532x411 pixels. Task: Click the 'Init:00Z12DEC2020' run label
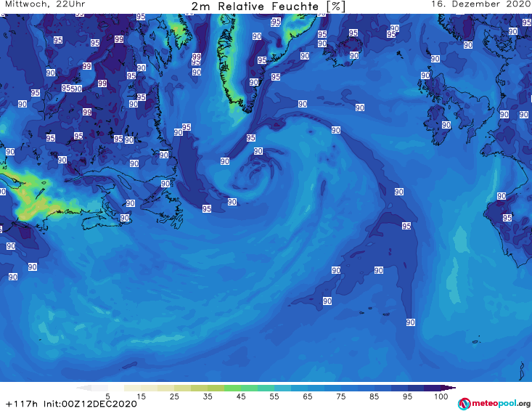coord(90,404)
